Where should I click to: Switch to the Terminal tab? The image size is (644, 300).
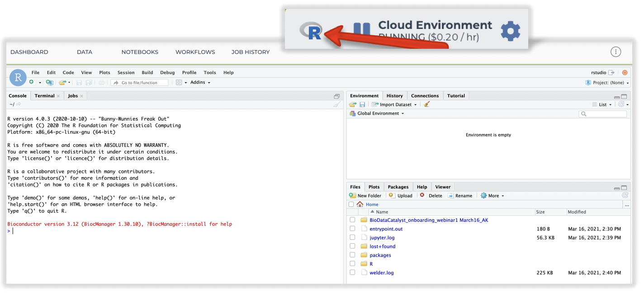coord(44,96)
